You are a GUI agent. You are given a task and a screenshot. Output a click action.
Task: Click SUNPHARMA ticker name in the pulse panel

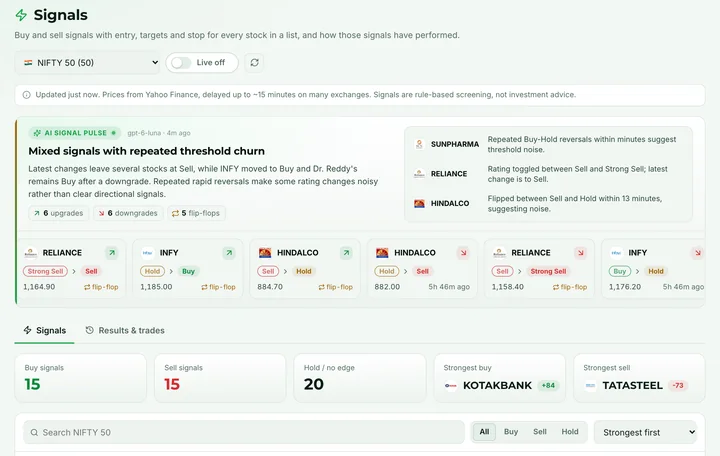coord(455,144)
